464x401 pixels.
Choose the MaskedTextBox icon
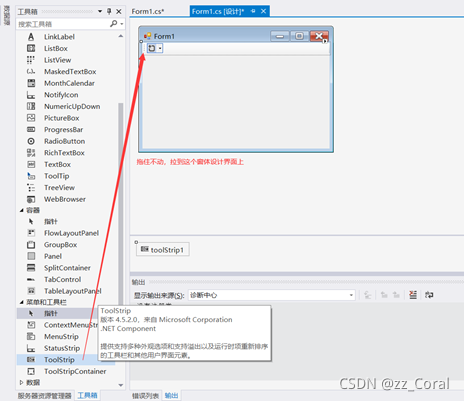pos(31,71)
